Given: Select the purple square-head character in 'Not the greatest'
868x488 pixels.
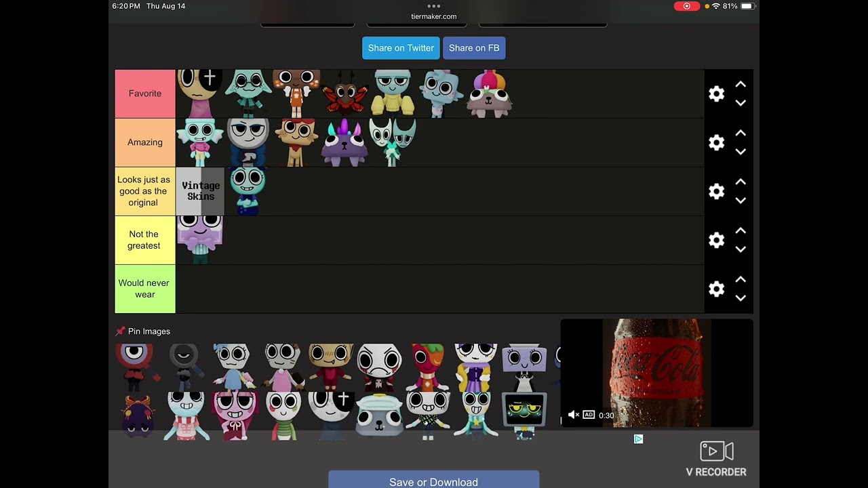Looking at the screenshot, I should (200, 240).
